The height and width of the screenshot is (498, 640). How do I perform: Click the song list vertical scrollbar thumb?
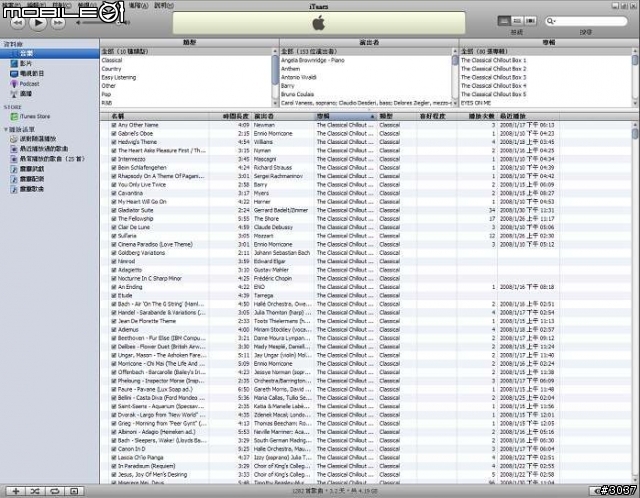[x=635, y=133]
